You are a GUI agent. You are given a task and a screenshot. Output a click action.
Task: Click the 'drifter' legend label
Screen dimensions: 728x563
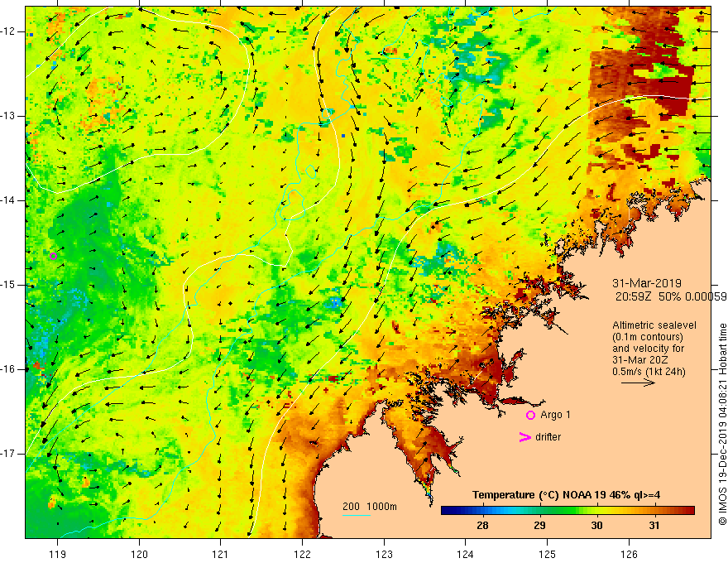(548, 437)
